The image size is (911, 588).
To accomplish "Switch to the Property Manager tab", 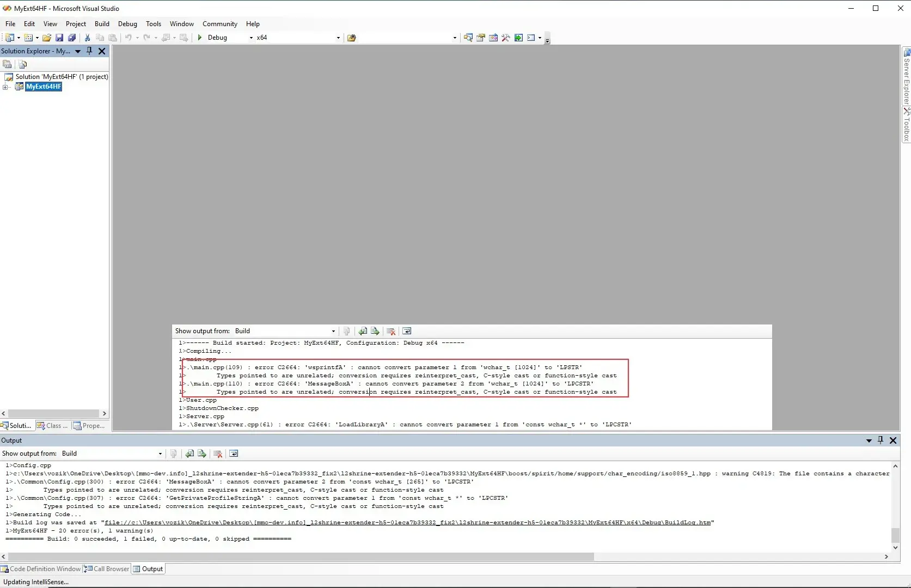I will [x=89, y=426].
